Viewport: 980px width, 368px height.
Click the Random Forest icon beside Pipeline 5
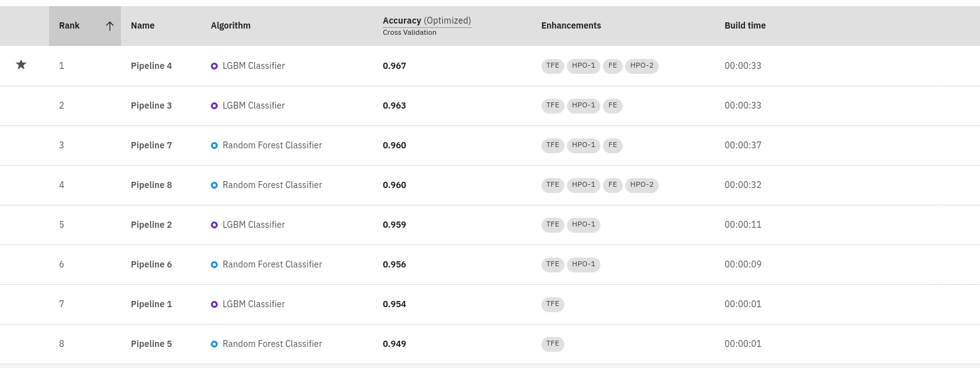coord(214,344)
